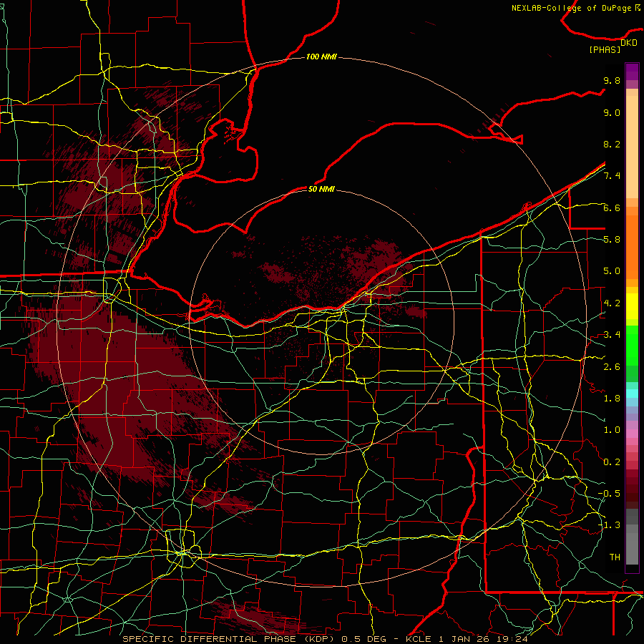Image resolution: width=644 pixels, height=644 pixels.
Task: Click the 5.0 scale value
Action: 612,271
